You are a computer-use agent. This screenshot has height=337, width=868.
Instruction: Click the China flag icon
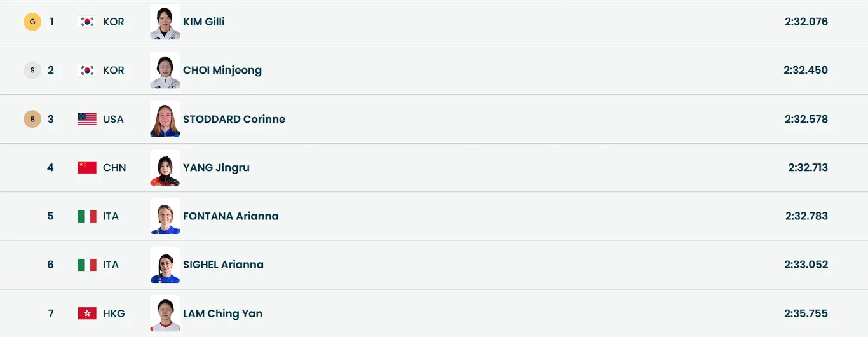tap(87, 167)
